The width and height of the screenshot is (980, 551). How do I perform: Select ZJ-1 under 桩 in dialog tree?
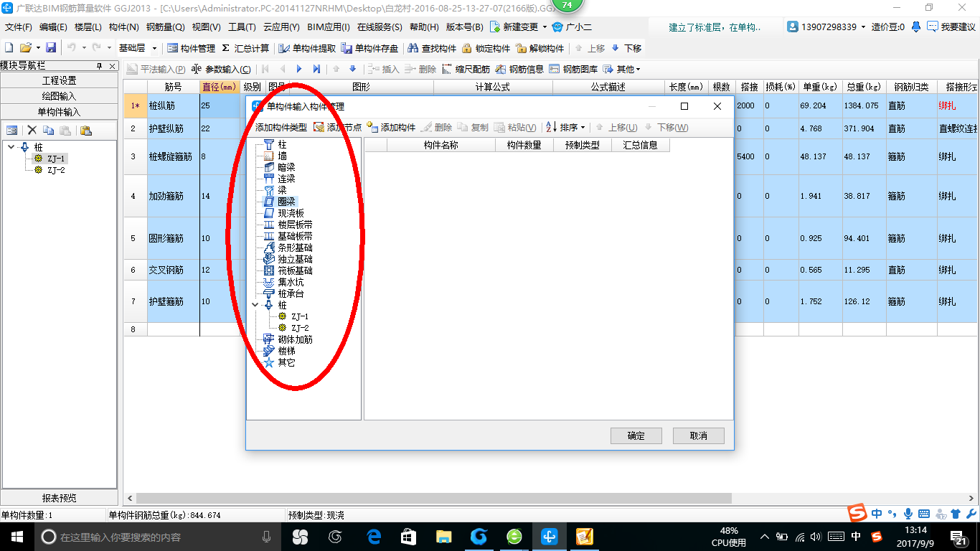(300, 316)
